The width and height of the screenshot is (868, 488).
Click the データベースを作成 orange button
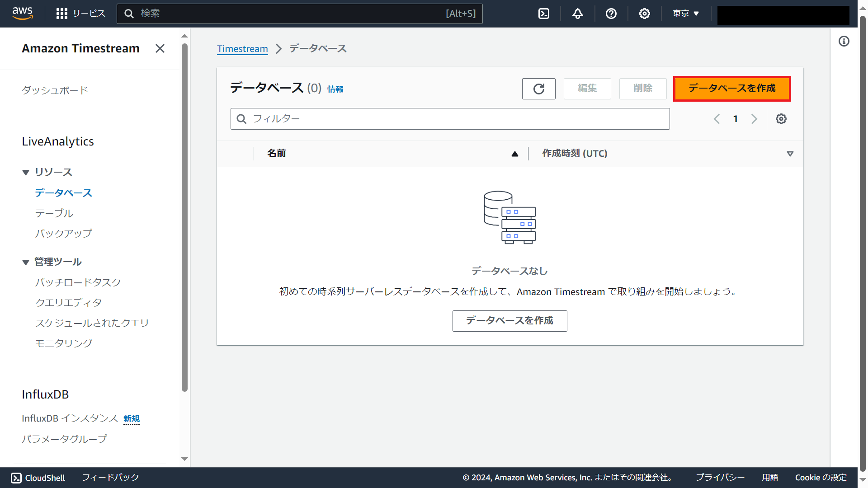[731, 89]
